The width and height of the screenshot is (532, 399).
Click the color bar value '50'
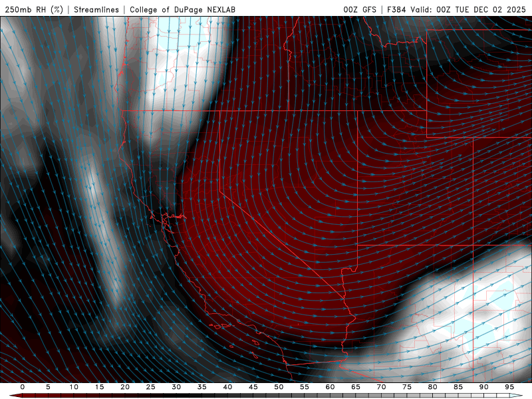click(x=279, y=387)
